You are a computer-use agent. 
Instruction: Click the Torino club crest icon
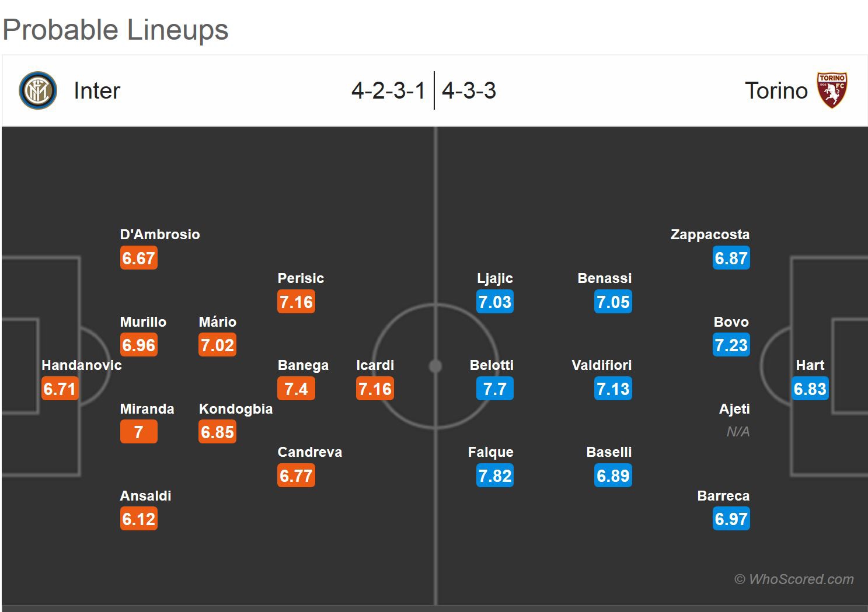(832, 90)
